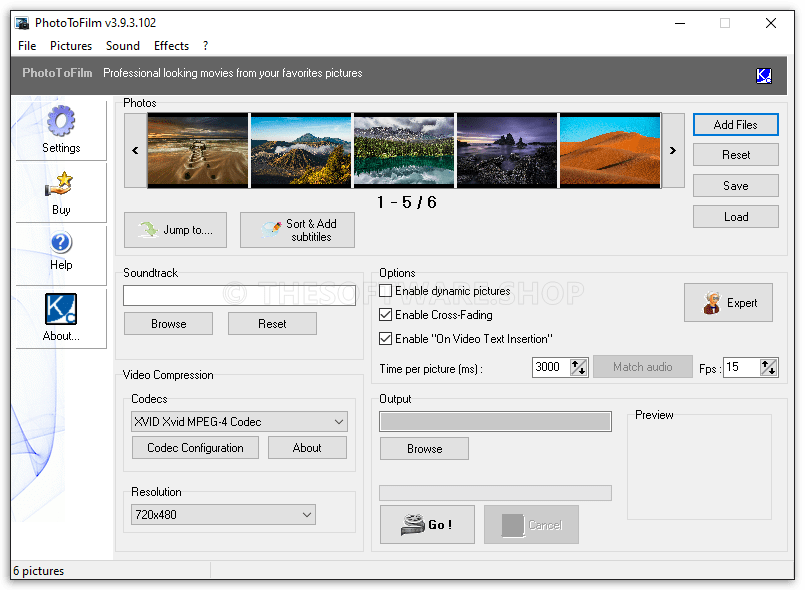Click the KC logo in banner
This screenshot has height=590, width=805.
point(763,75)
